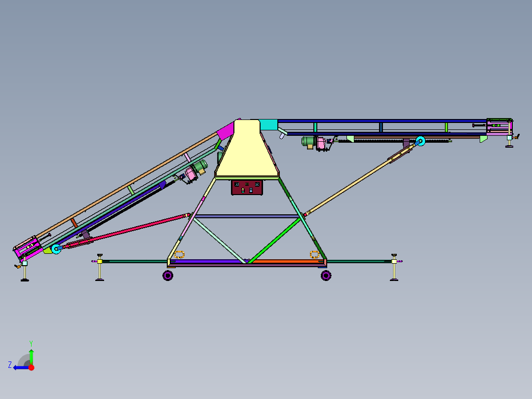The height and width of the screenshot is (399, 532).
Task: Select the right purple caster wheel
Action: [x=326, y=276]
